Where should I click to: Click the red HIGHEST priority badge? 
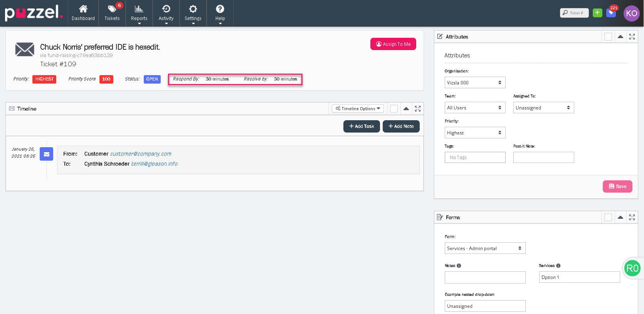point(44,79)
